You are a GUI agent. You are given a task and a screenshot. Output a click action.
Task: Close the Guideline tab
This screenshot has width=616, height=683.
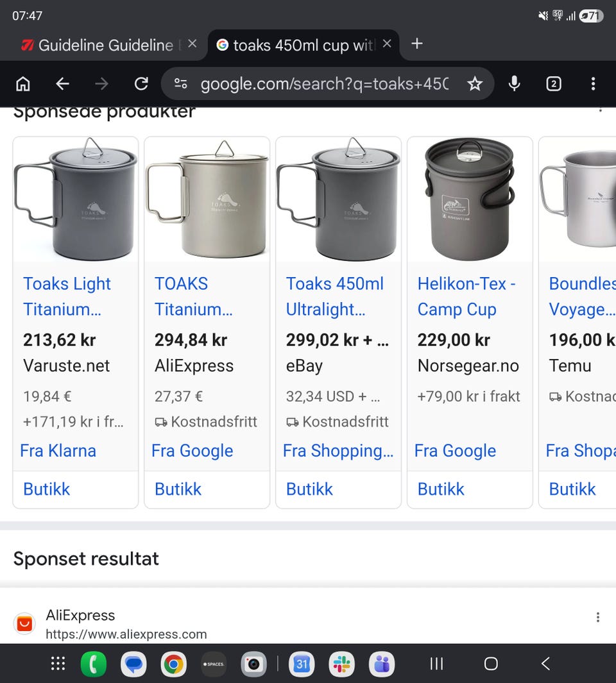coord(193,44)
